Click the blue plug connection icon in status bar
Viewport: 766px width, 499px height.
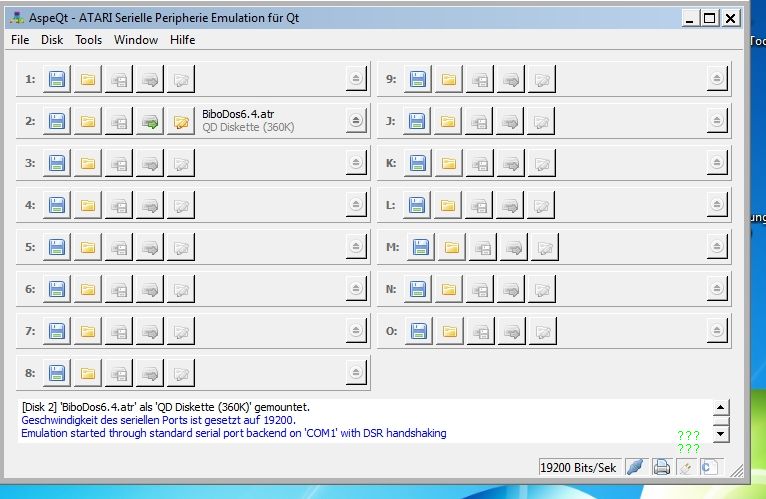(x=636, y=467)
